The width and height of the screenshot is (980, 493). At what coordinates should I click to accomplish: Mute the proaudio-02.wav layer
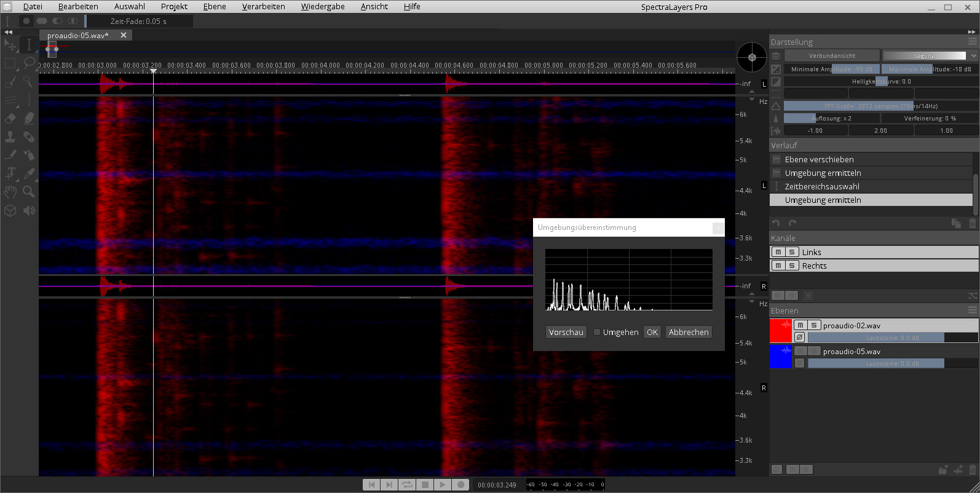(x=800, y=325)
